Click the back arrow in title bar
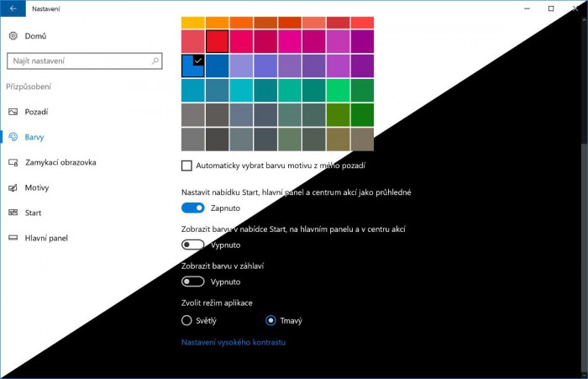Image resolution: width=588 pixels, height=379 pixels. tap(12, 8)
